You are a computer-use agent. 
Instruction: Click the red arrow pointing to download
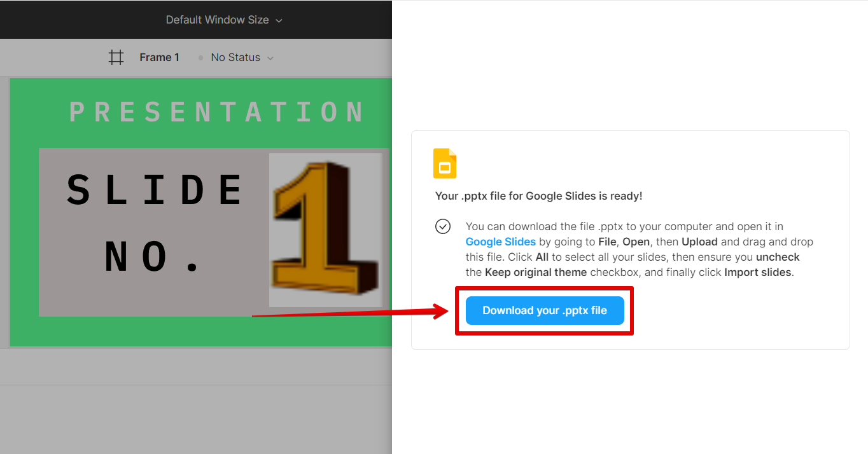(350, 312)
